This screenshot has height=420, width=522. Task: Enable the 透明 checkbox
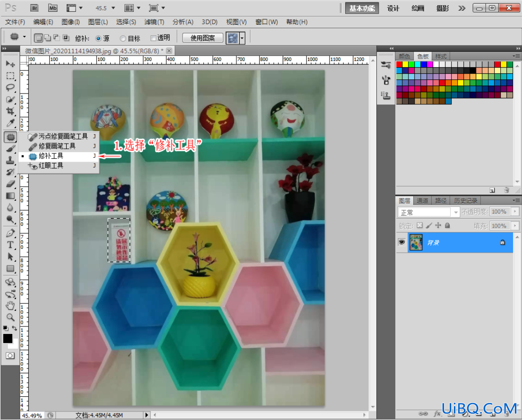point(154,38)
